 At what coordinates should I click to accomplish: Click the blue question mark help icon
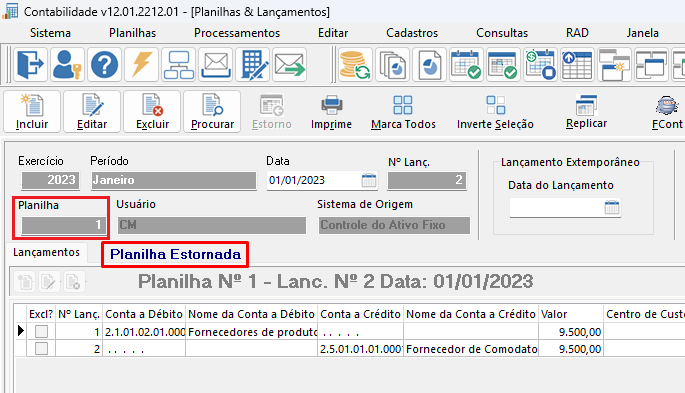coord(104,65)
